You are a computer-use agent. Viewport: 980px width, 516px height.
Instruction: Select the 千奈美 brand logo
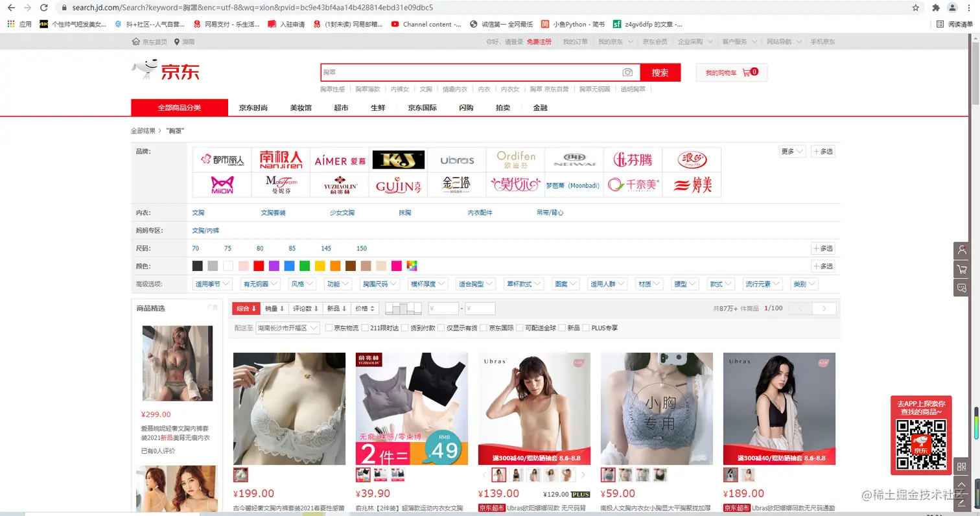[633, 185]
